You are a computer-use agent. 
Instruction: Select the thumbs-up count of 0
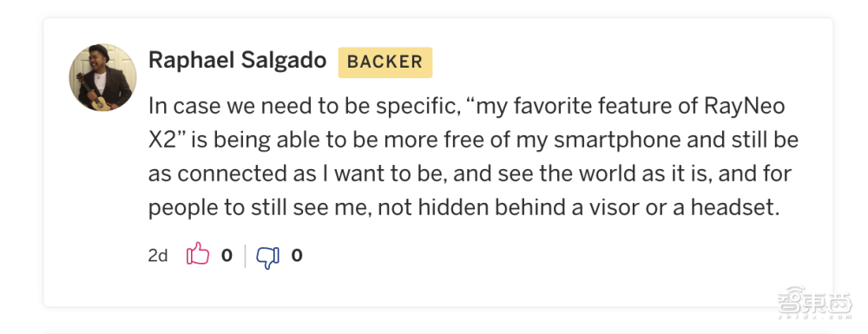click(227, 255)
